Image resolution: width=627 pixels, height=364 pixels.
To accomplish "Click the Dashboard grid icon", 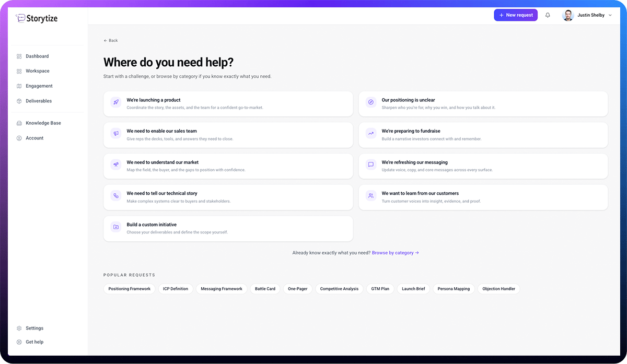I will point(19,56).
